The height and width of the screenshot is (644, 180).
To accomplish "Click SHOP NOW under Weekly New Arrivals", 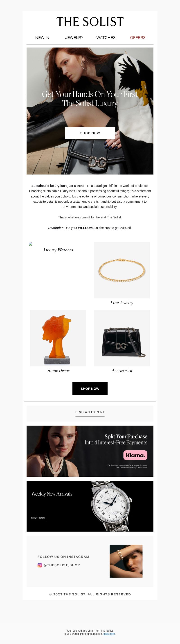I will (x=38, y=518).
